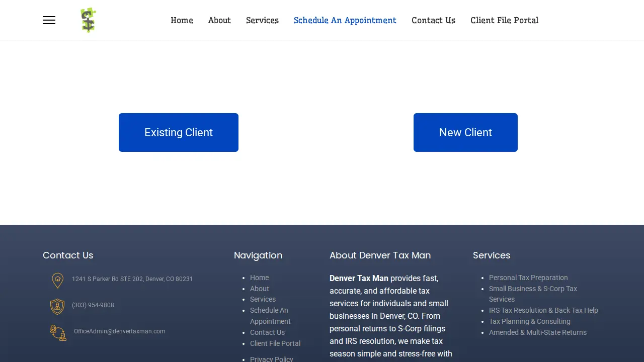Click the email contact icon
Screen dimensions: 644x362
tap(58, 333)
